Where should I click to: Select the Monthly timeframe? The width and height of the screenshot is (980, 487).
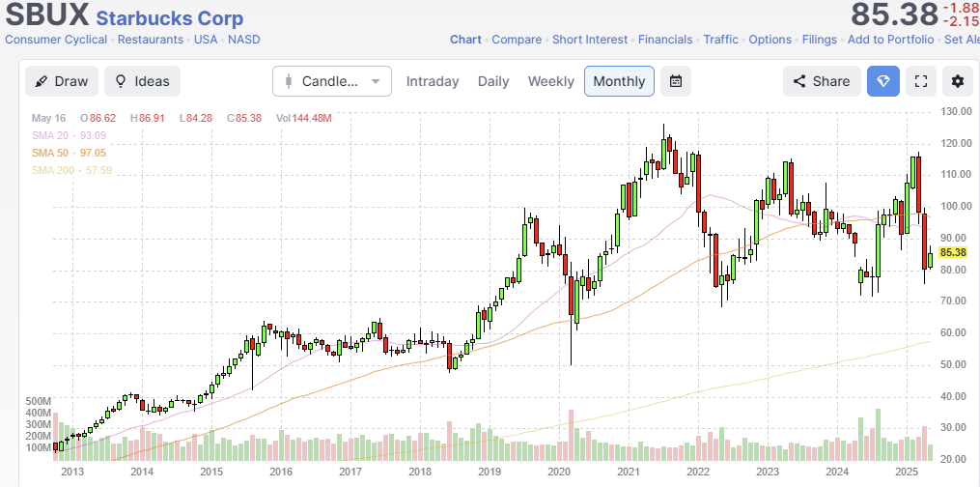coord(619,81)
